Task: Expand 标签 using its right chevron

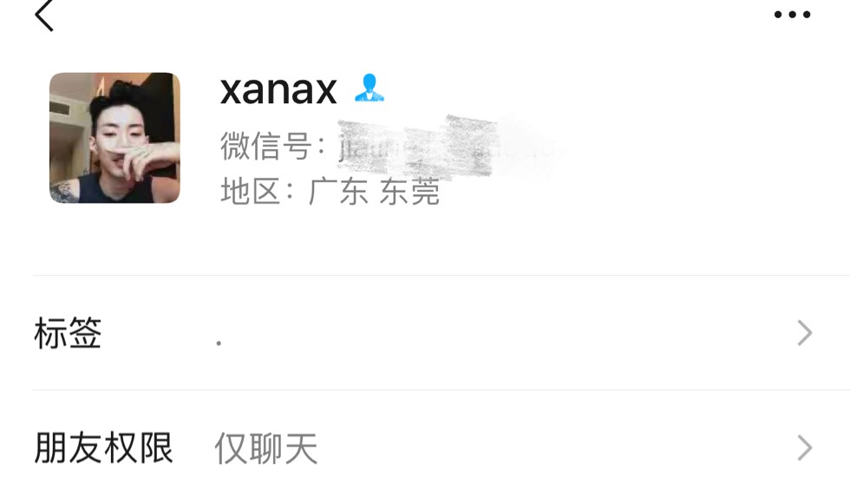Action: [805, 333]
